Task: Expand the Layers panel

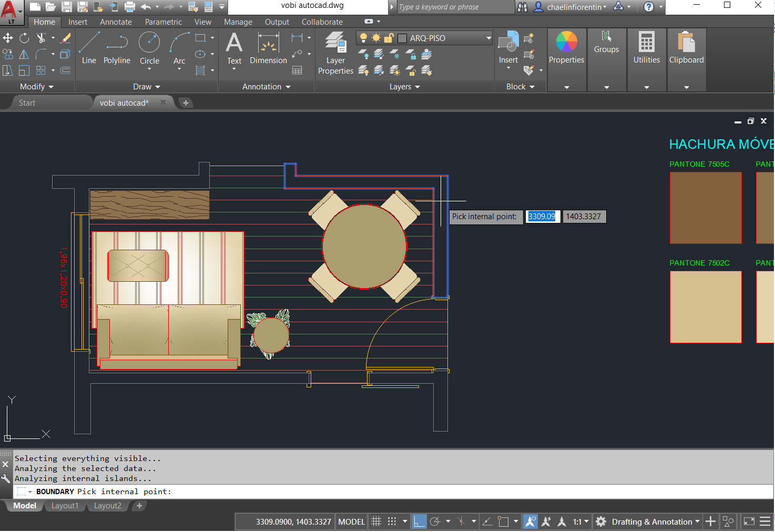Action: point(405,87)
